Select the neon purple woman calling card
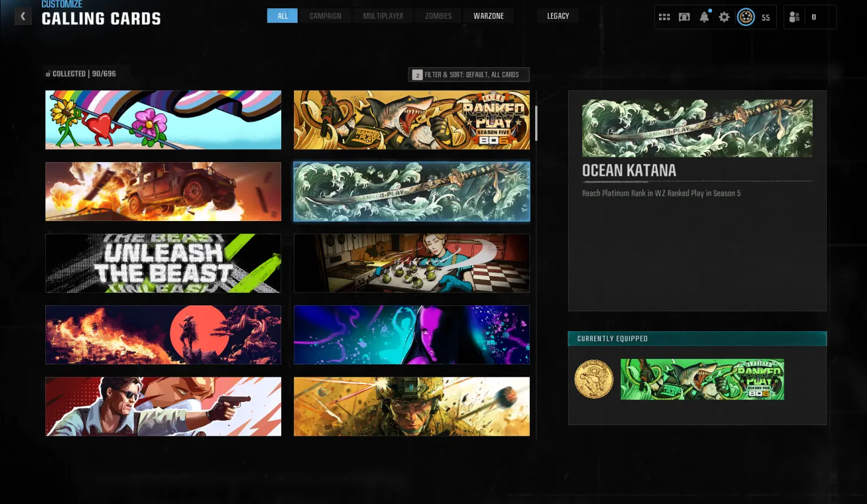 point(411,335)
